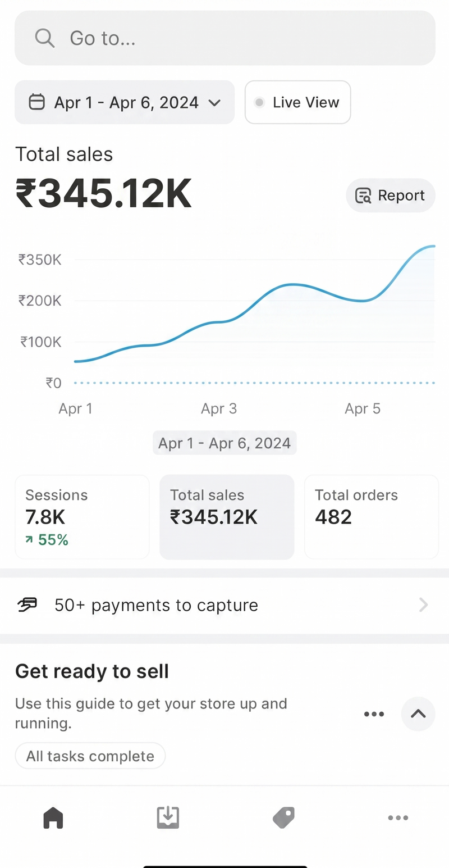Open 50+ payments to capture chevron

424,605
